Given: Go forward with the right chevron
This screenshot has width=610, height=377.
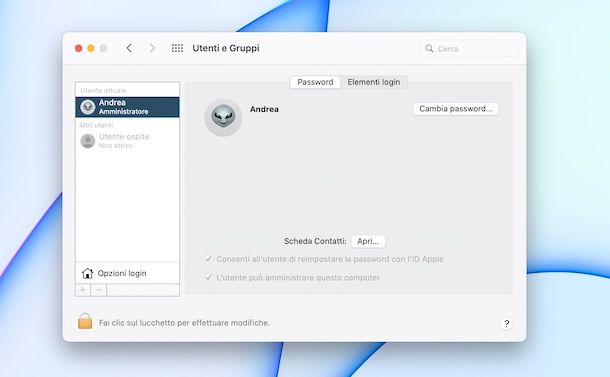Looking at the screenshot, I should [152, 48].
